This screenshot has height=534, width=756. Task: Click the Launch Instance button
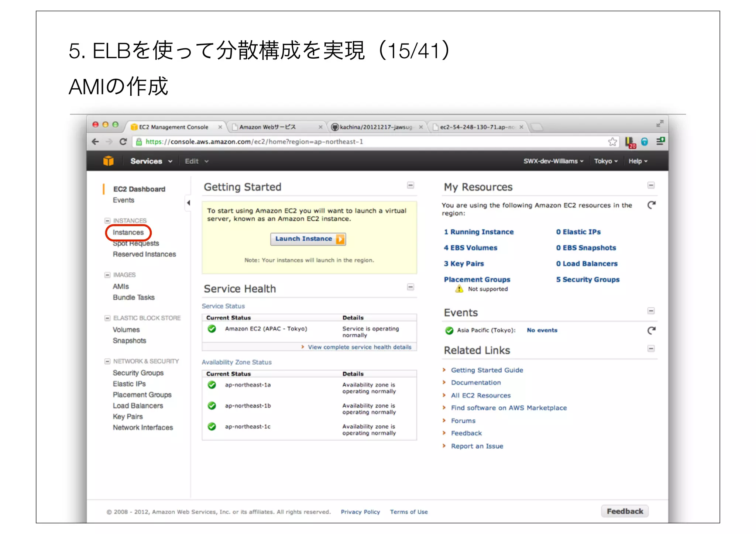[x=308, y=239]
